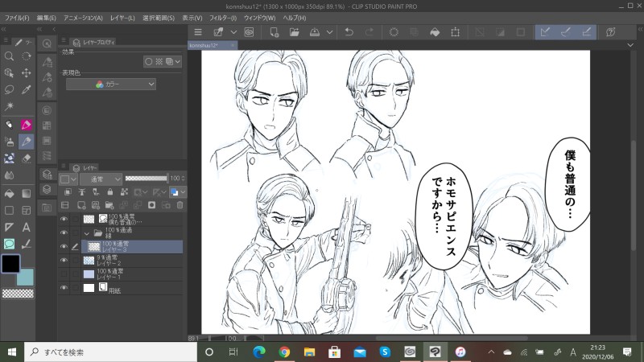Toggle lock layer icon

109,191
